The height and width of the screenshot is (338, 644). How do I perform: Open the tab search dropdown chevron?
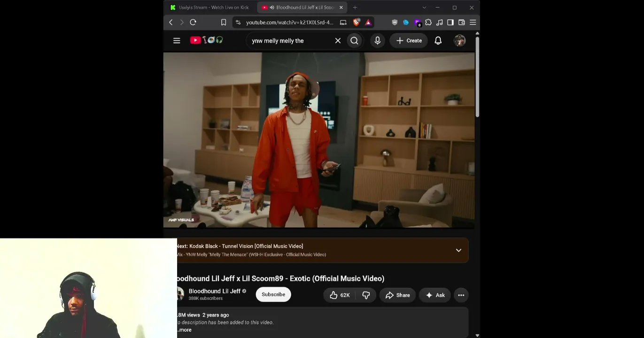click(x=424, y=8)
